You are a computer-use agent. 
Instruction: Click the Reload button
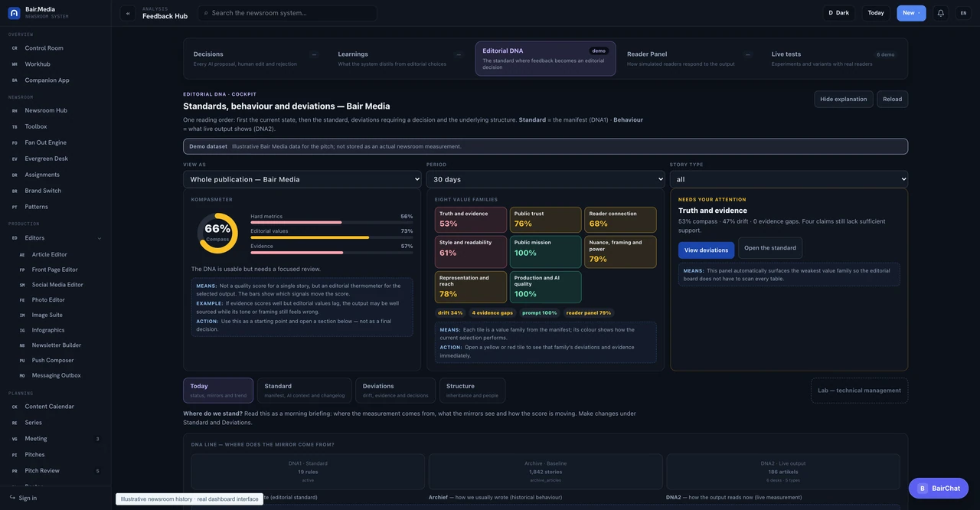893,99
